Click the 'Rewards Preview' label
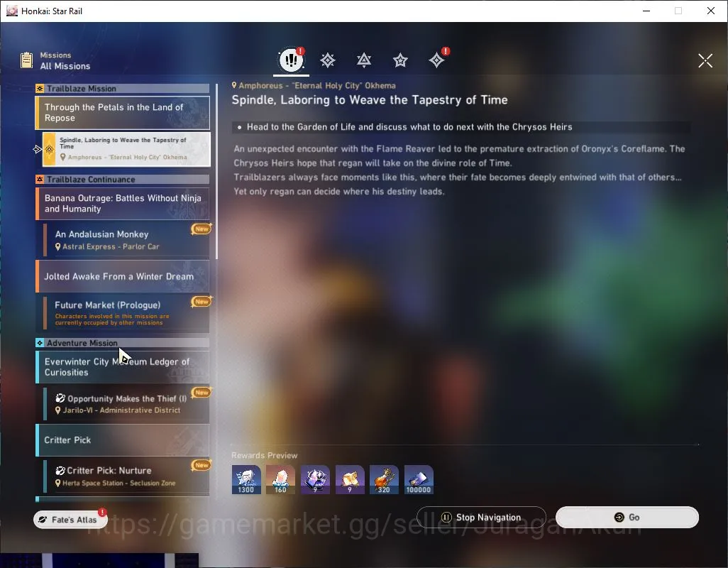This screenshot has width=728, height=568. [264, 455]
